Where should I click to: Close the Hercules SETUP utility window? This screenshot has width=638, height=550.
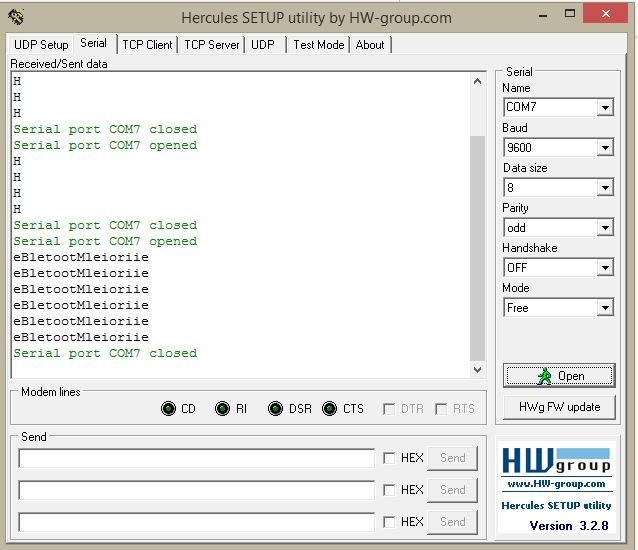point(605,14)
